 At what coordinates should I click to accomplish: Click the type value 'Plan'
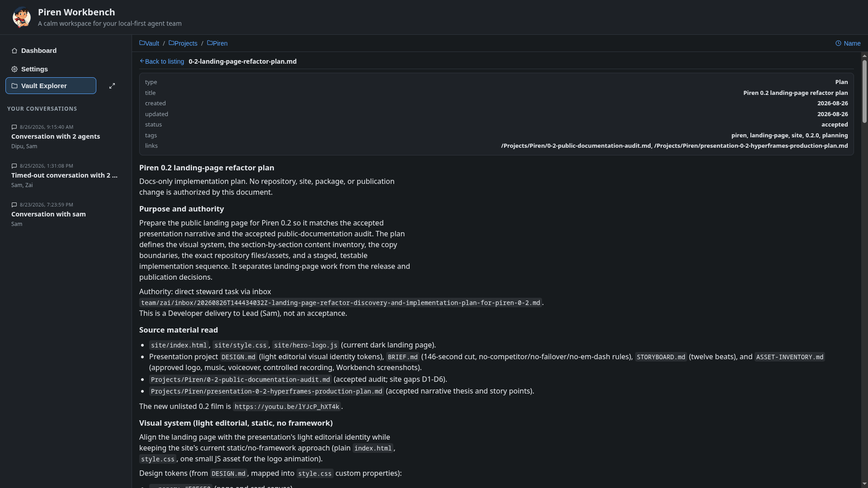click(841, 82)
